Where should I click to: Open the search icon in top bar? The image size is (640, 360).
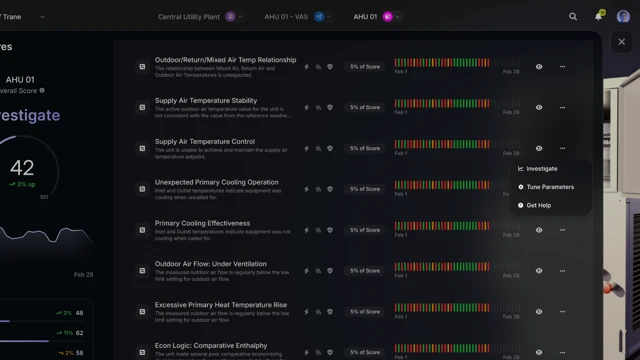tap(573, 17)
